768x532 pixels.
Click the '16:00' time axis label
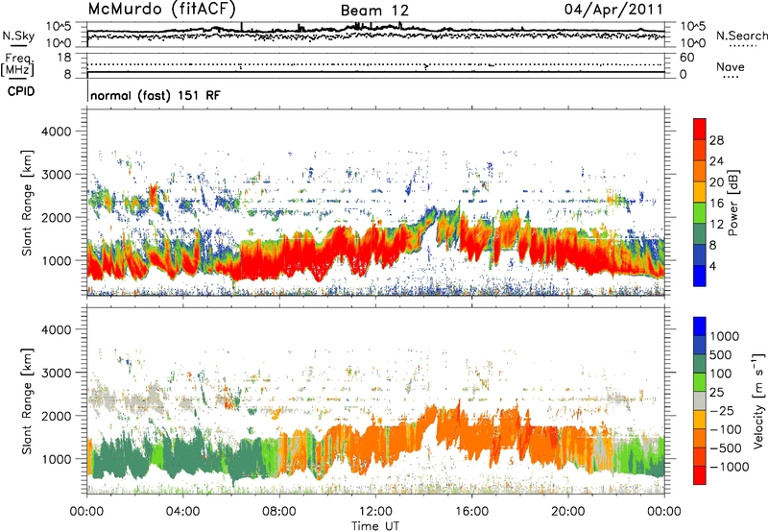click(x=471, y=512)
